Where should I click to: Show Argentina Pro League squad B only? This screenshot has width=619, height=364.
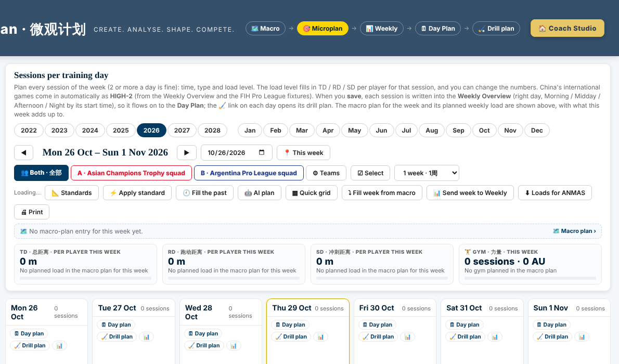[x=249, y=173]
